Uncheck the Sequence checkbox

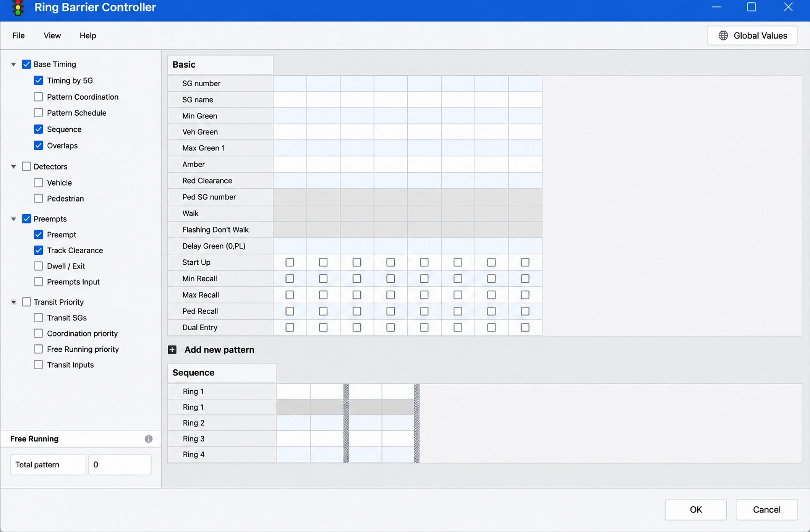tap(38, 129)
